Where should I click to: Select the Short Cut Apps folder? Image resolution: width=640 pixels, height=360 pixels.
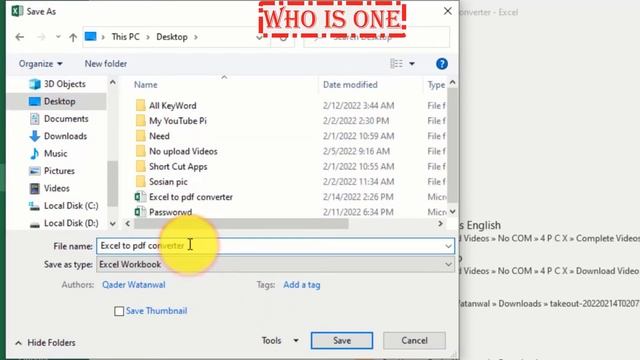(178, 167)
